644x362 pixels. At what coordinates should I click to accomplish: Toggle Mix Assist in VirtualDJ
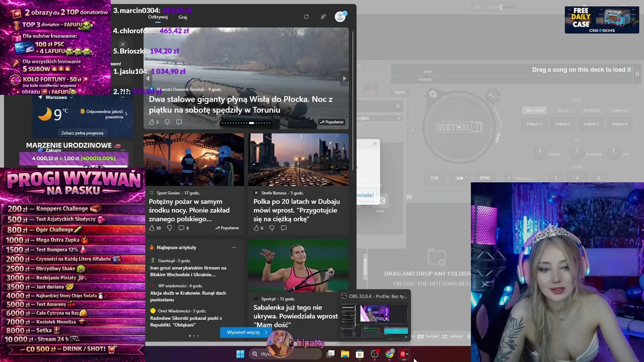coord(520,178)
